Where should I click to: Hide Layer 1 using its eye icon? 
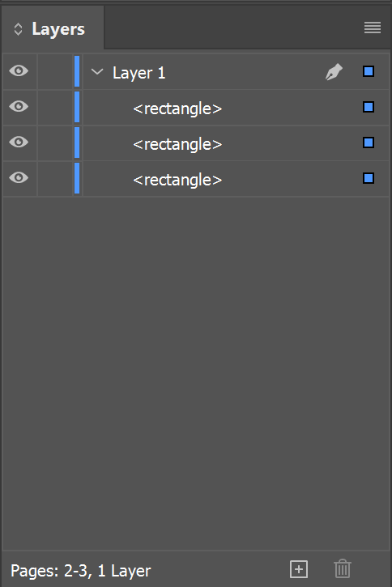click(x=19, y=70)
